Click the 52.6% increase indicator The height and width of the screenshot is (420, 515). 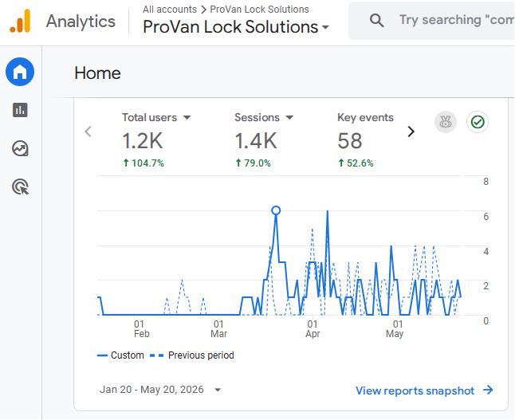click(x=356, y=163)
